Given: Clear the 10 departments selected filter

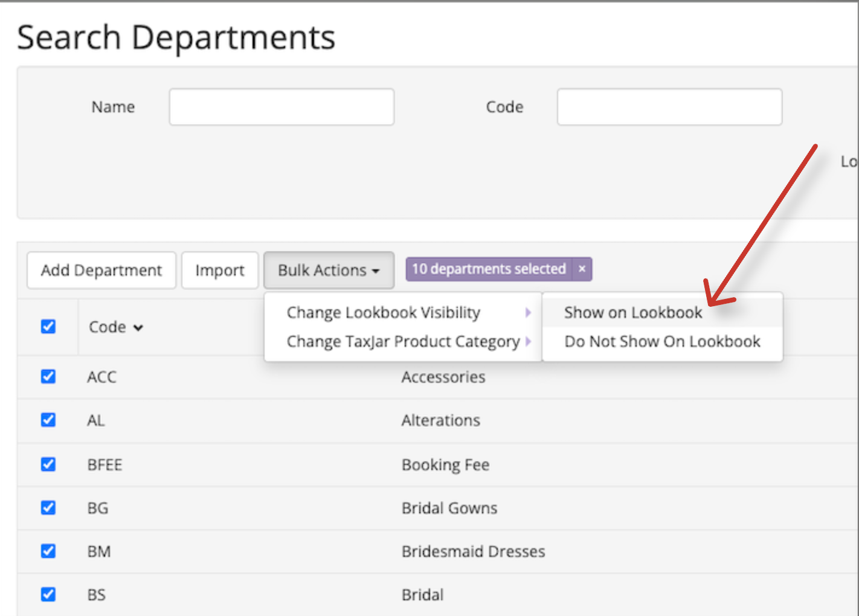Looking at the screenshot, I should pyautogui.click(x=581, y=269).
